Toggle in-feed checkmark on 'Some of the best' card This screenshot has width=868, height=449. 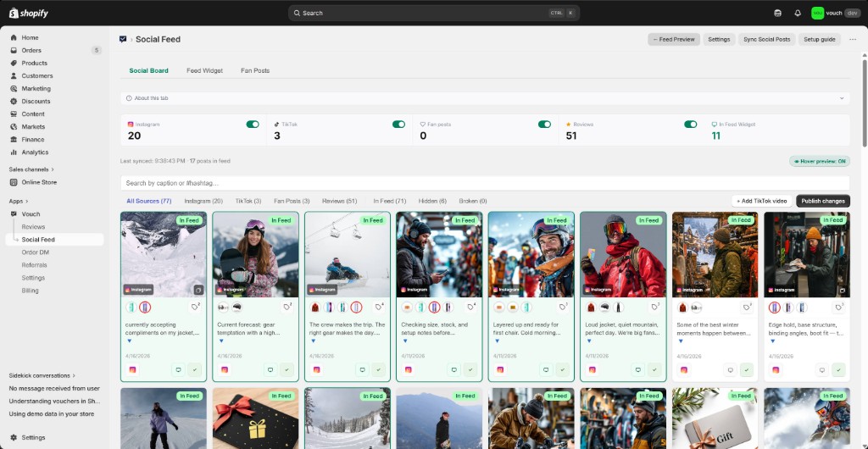(x=746, y=370)
